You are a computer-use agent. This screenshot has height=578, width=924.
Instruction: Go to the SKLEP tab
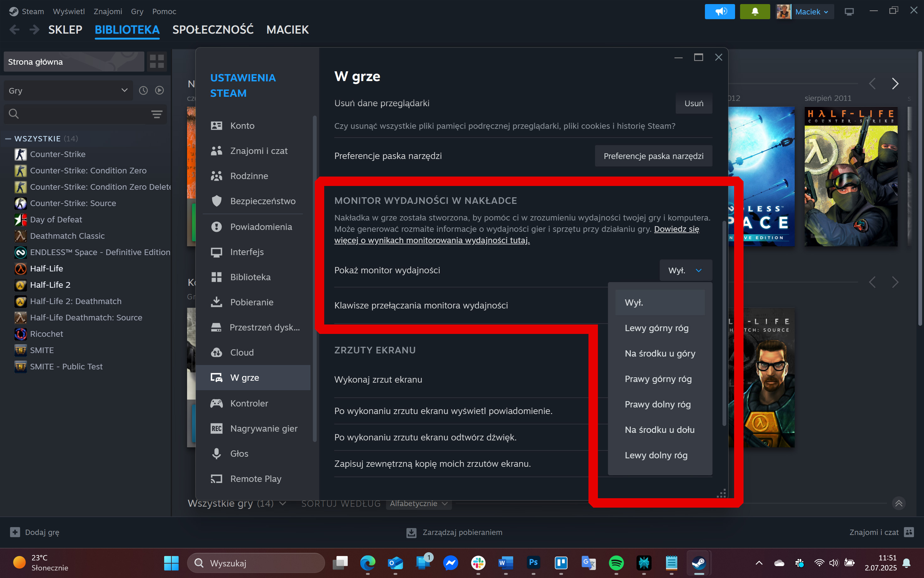[65, 30]
